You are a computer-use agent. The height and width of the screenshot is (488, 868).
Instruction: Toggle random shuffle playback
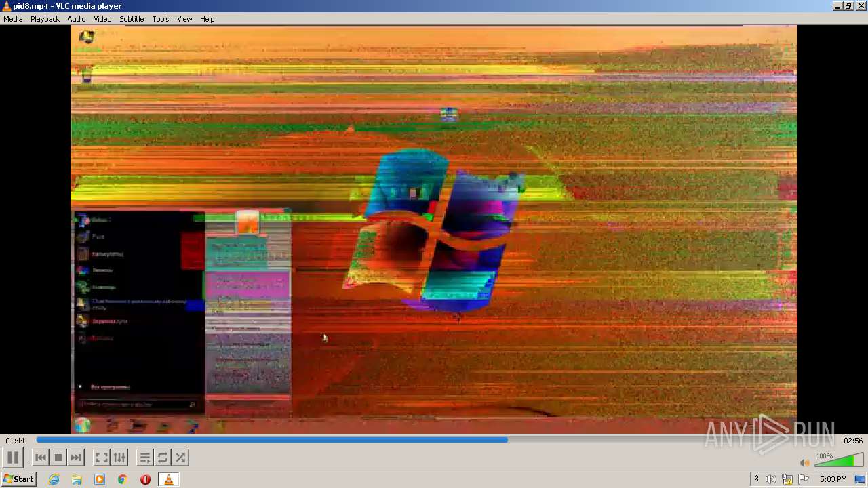point(180,457)
